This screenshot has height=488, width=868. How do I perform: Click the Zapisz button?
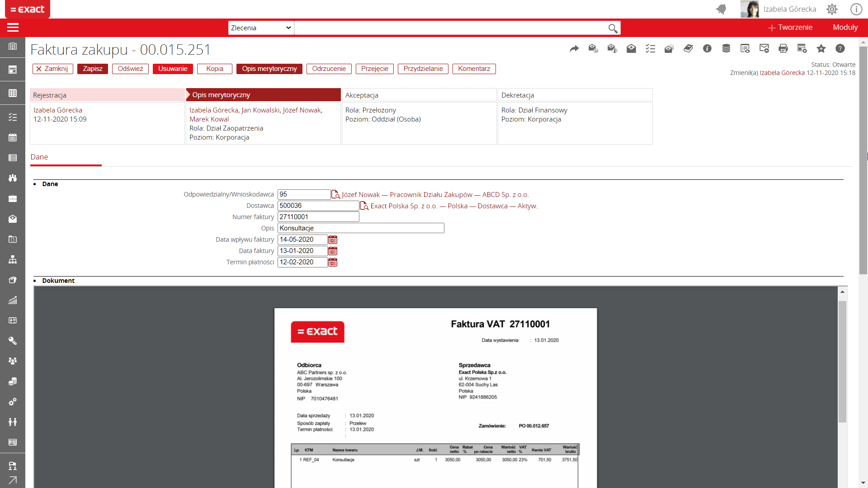[93, 69]
